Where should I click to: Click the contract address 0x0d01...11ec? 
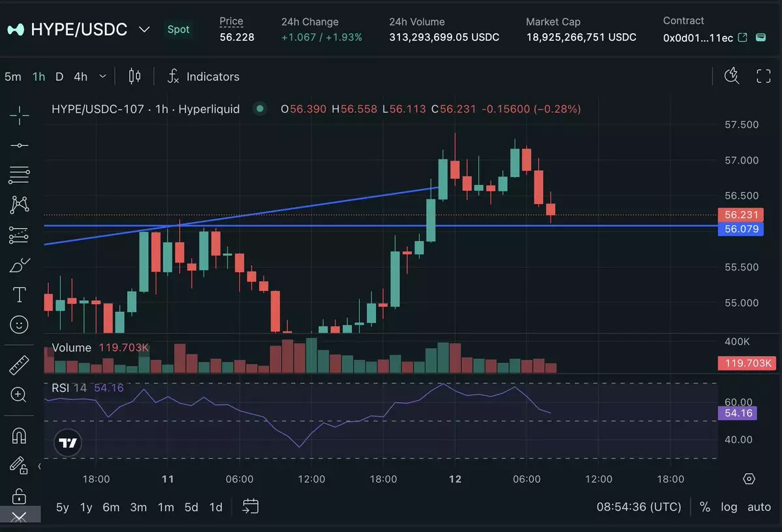[x=698, y=38]
